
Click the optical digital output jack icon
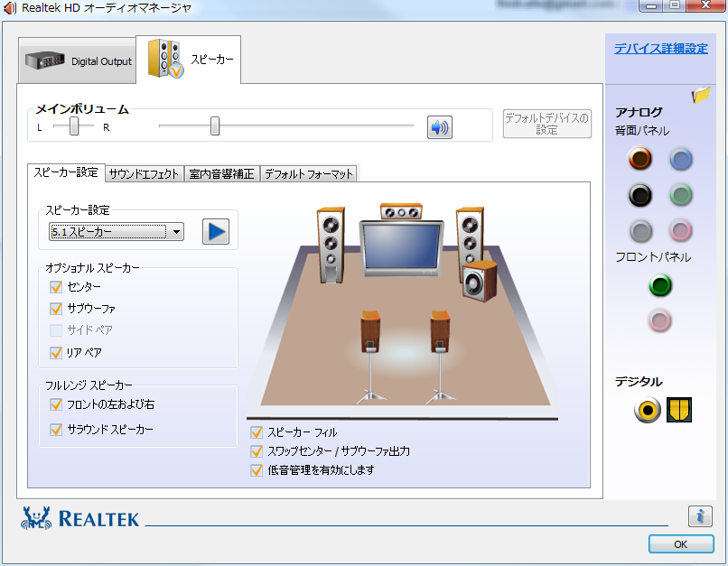[x=679, y=410]
